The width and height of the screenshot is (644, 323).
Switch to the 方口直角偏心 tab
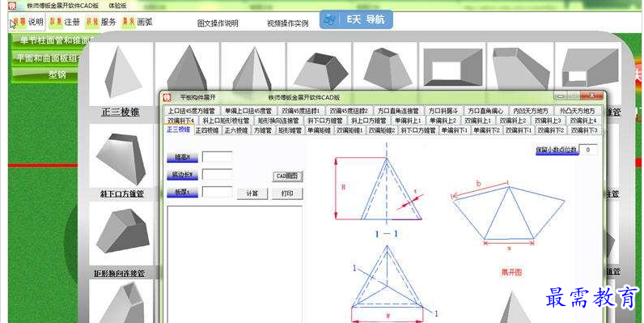pos(485,111)
